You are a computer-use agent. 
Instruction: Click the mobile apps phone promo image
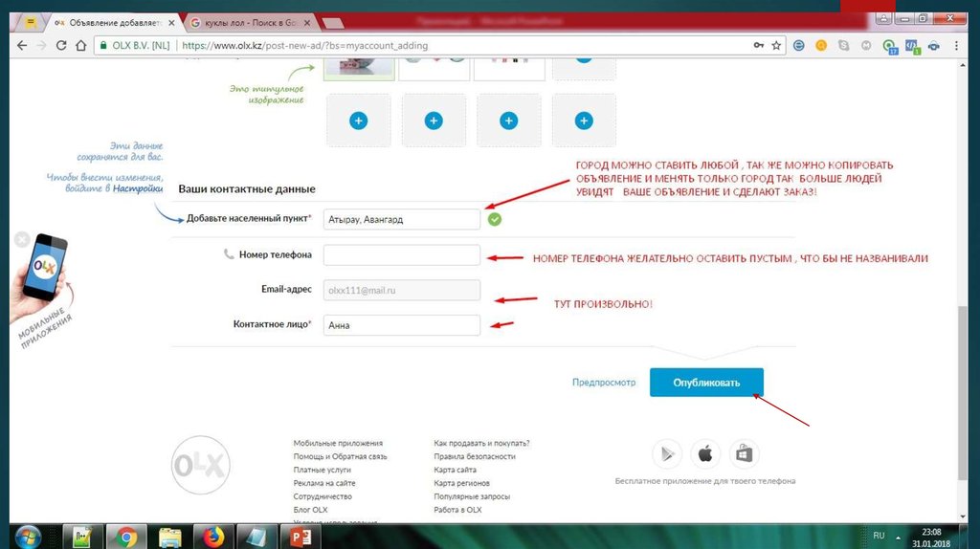click(x=43, y=279)
